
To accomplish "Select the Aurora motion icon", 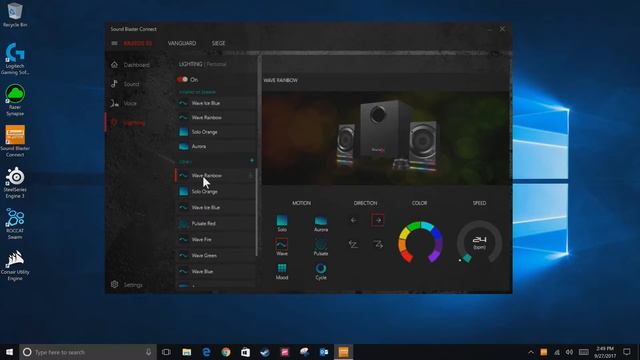I will tap(321, 223).
